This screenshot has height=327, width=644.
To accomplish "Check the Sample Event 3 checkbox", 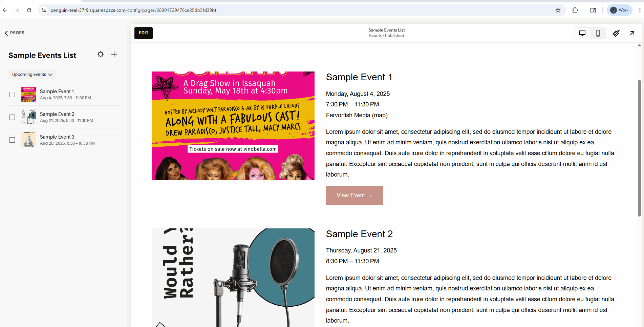I will coord(12,140).
